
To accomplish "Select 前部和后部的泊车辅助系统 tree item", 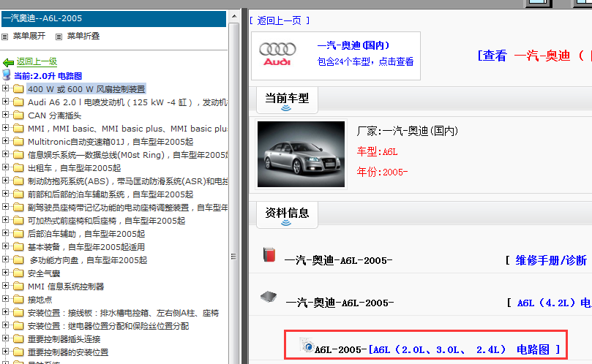I will 110,194.
